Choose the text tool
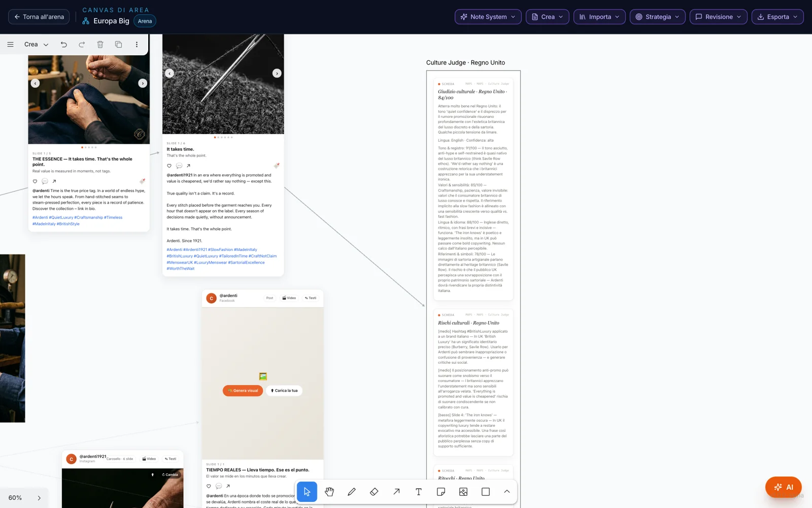This screenshot has width=812, height=508. (419, 492)
